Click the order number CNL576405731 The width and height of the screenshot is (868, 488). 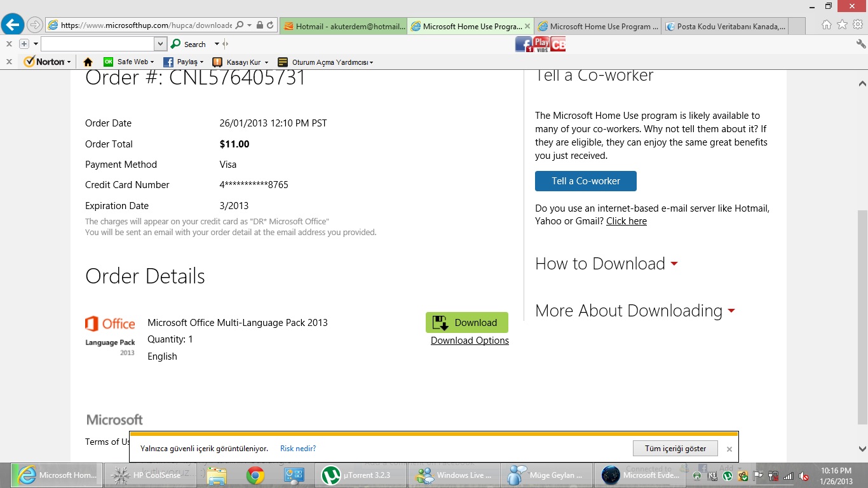(238, 78)
